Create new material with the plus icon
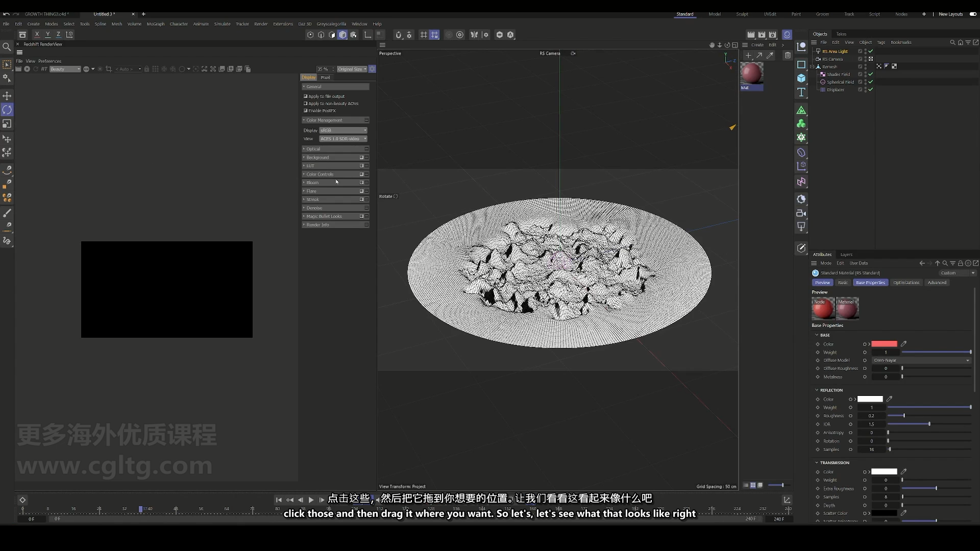Image resolution: width=980 pixels, height=551 pixels. (x=748, y=55)
